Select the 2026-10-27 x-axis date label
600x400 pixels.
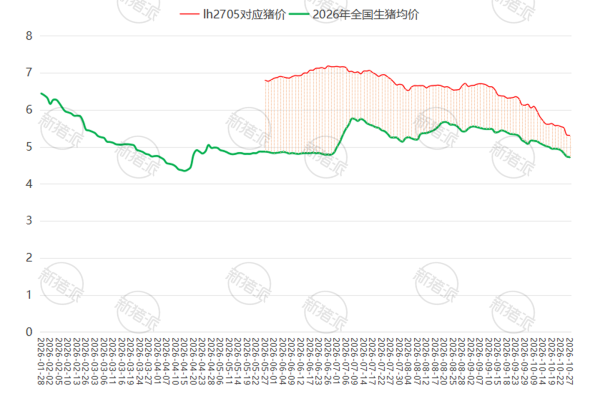click(x=569, y=361)
